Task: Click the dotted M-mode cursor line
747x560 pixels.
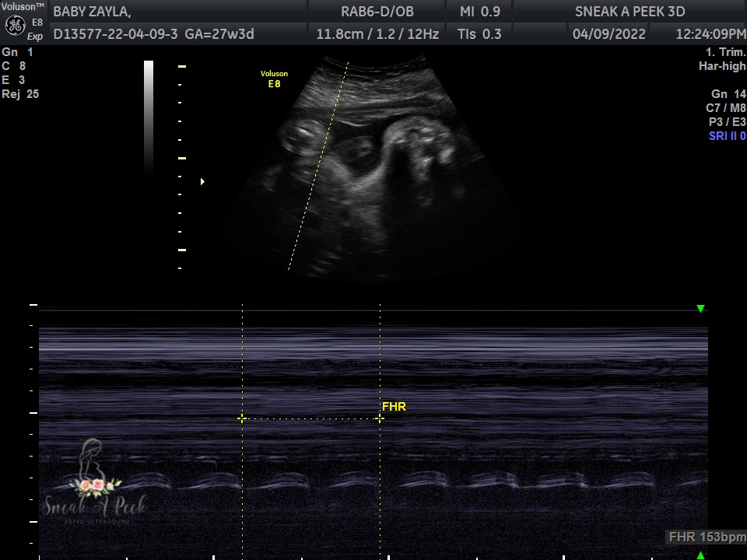Action: point(318,166)
